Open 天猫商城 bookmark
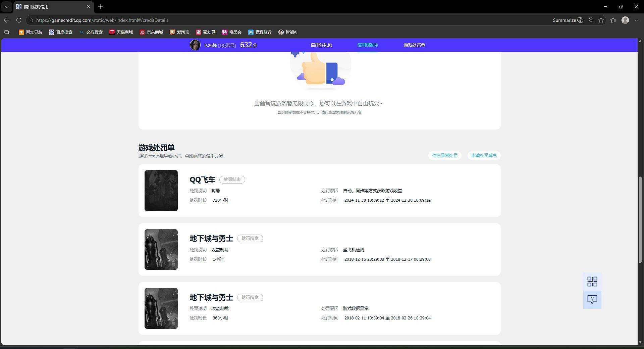Image resolution: width=644 pixels, height=349 pixels. click(x=121, y=32)
